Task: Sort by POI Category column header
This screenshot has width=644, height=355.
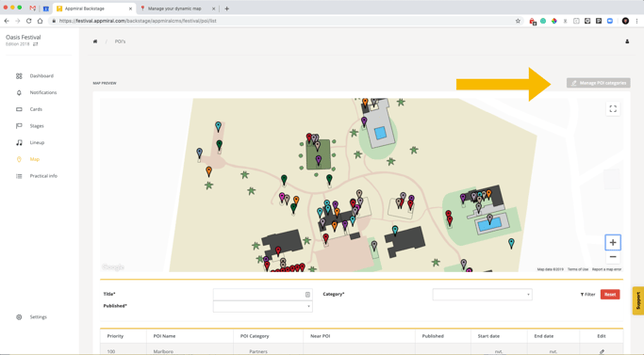Action: tap(255, 336)
